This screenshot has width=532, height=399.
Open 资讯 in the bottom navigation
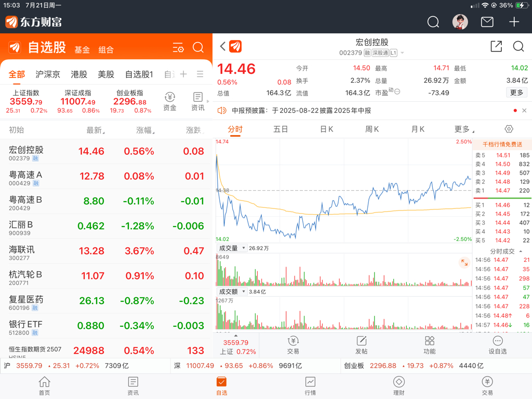click(133, 386)
